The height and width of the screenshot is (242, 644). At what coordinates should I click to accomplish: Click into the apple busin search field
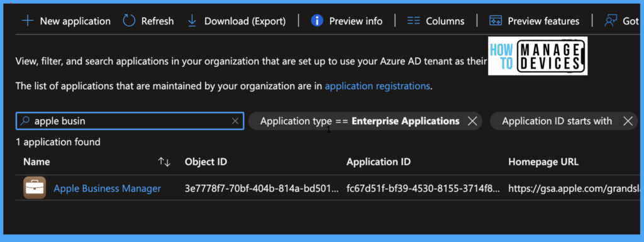pyautogui.click(x=130, y=121)
